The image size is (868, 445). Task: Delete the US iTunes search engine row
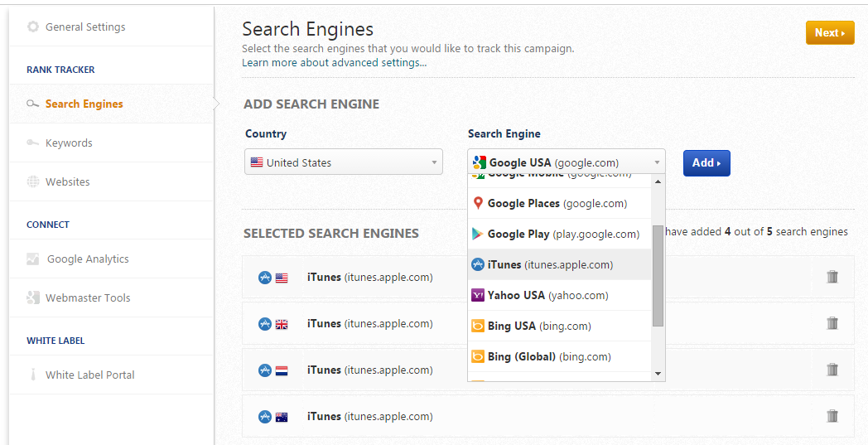click(832, 277)
